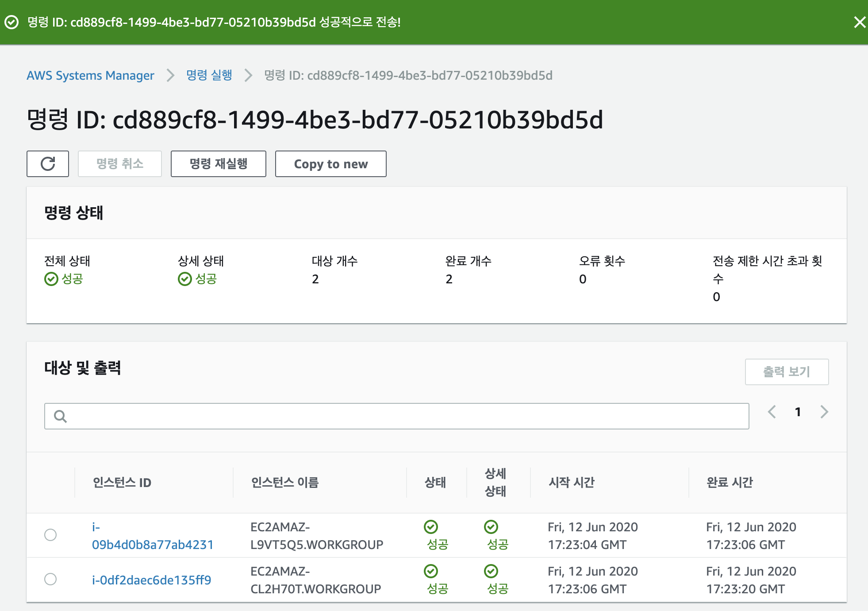Go to previous page arrow
The width and height of the screenshot is (868, 611).
pyautogui.click(x=772, y=412)
